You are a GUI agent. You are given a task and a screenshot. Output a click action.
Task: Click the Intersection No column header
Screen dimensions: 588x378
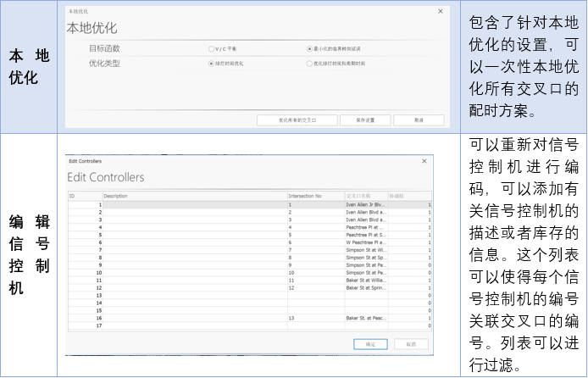[x=314, y=196]
